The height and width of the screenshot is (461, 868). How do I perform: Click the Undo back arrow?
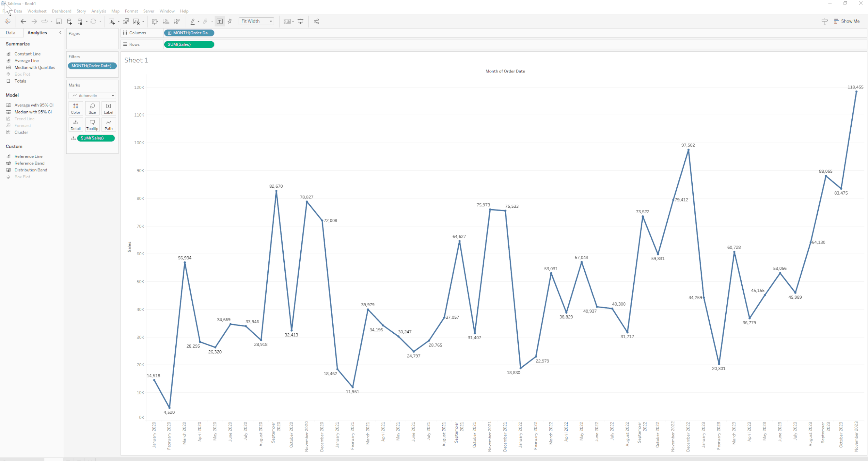pyautogui.click(x=23, y=22)
